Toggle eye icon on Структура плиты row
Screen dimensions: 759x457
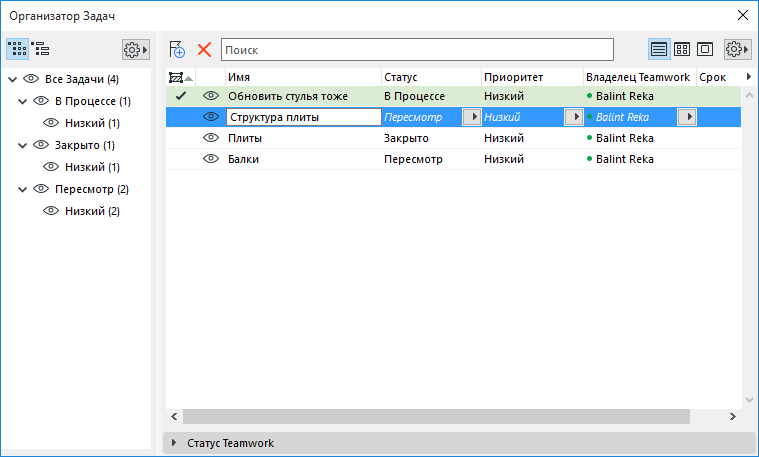211,117
